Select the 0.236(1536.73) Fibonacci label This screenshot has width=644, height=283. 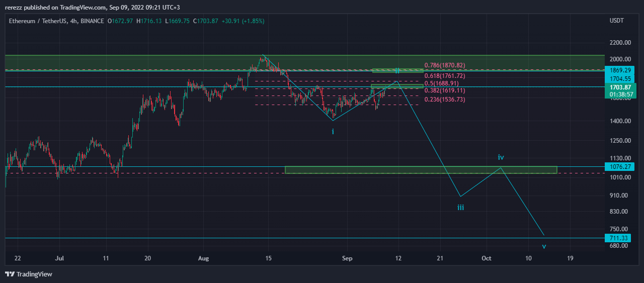[444, 100]
